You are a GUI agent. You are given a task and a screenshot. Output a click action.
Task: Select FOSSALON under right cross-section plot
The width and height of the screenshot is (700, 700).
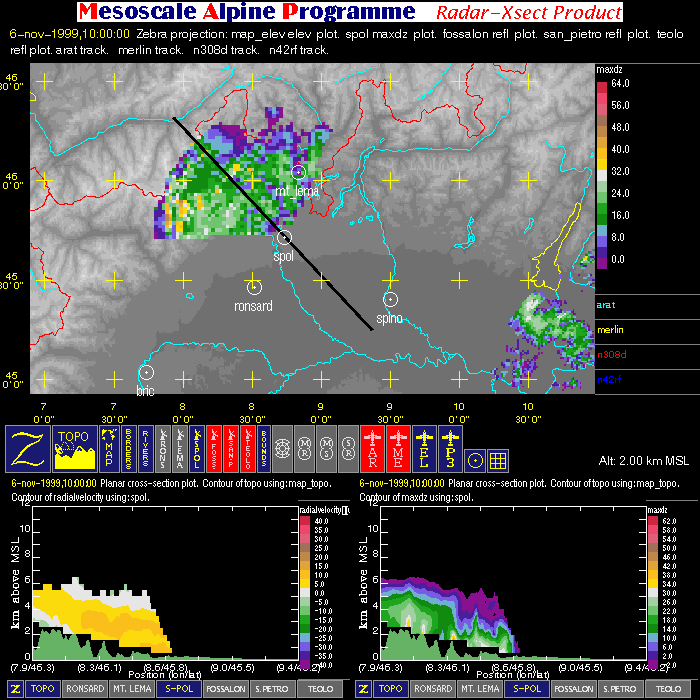tap(574, 689)
